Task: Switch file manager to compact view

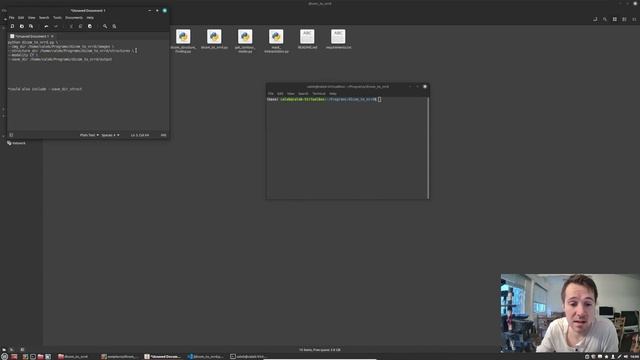Action: (634, 19)
